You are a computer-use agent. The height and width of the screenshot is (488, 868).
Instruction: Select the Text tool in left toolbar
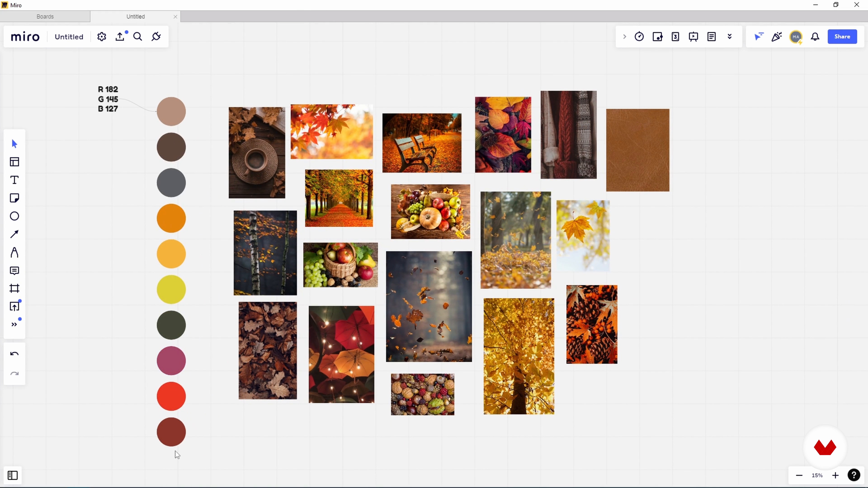(x=14, y=180)
